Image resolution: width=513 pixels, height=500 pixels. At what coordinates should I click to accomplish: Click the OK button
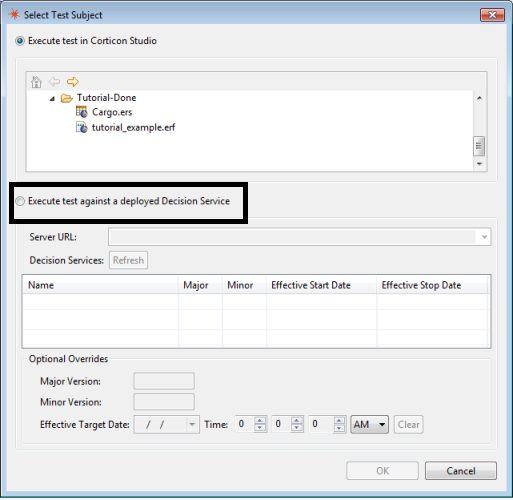(382, 471)
